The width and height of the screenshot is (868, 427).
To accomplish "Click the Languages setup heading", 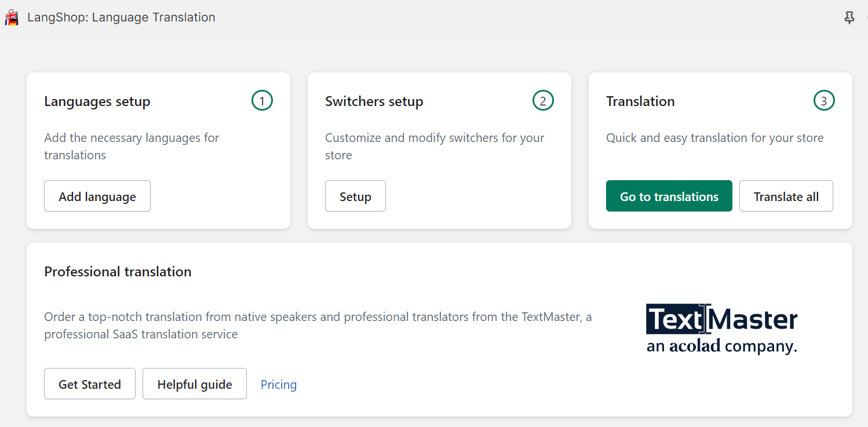I will click(97, 101).
